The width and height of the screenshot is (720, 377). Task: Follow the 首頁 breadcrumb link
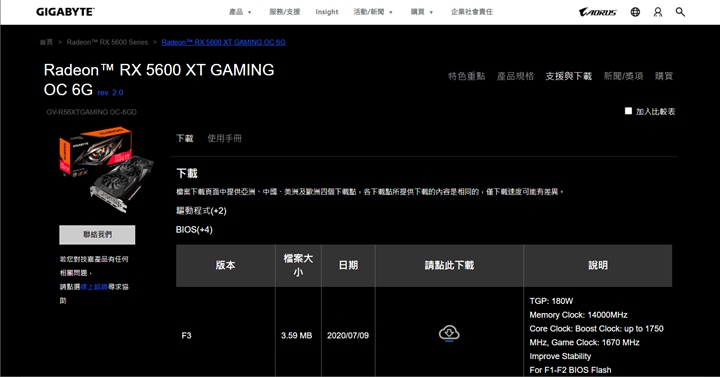tap(46, 42)
